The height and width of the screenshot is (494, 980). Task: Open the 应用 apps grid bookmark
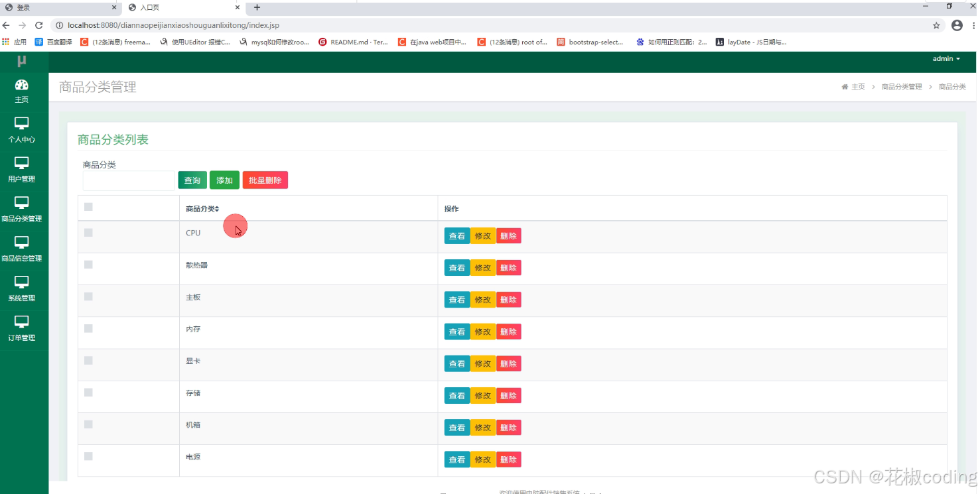click(x=15, y=42)
